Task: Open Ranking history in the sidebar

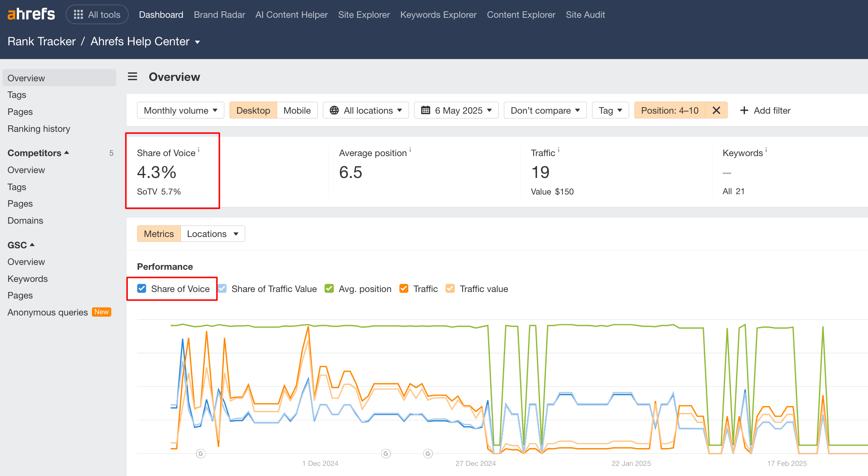Action: (39, 129)
